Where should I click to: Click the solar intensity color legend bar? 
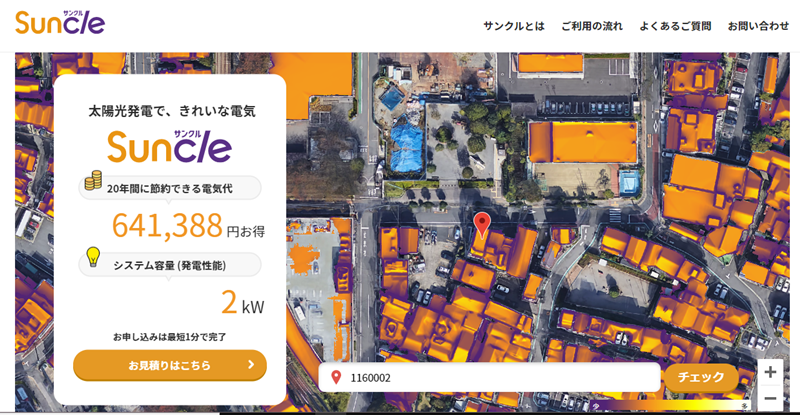[x=670, y=405]
